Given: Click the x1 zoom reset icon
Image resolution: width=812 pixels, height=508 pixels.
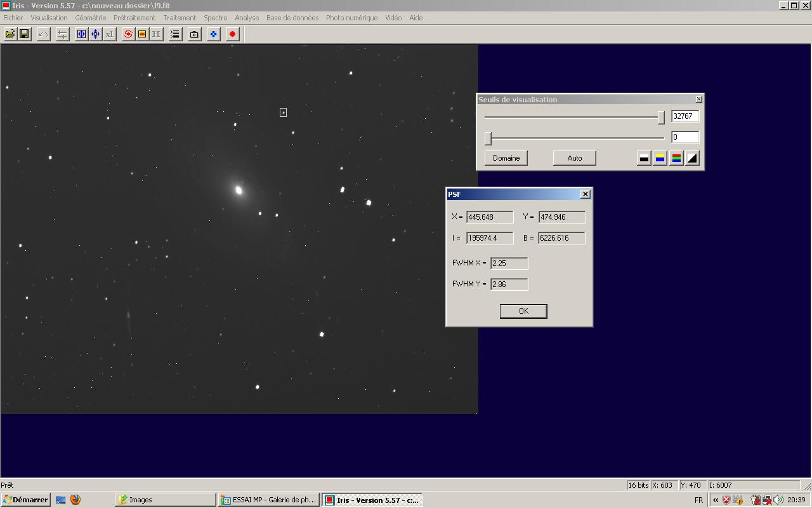Looking at the screenshot, I should (x=109, y=34).
